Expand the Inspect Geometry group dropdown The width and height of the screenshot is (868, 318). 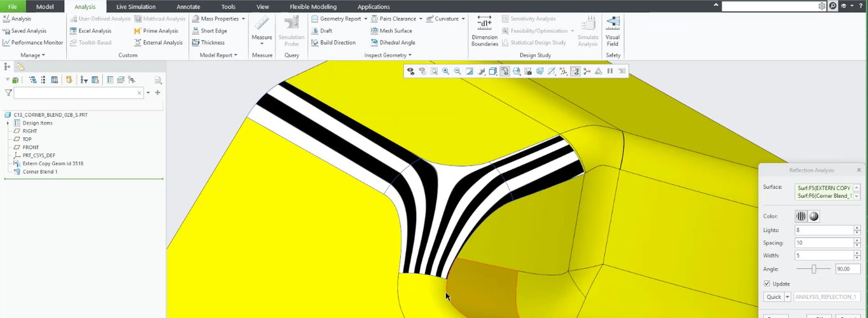(388, 55)
